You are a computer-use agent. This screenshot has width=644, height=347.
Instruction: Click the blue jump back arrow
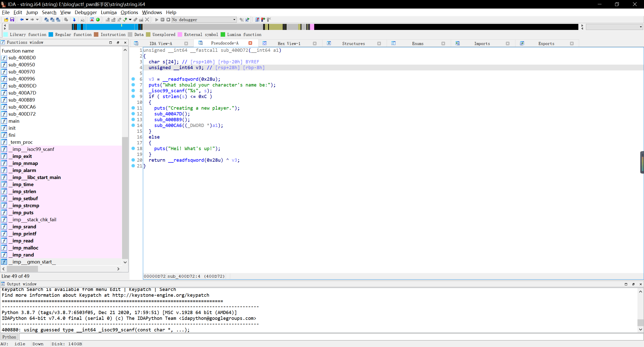pyautogui.click(x=22, y=20)
